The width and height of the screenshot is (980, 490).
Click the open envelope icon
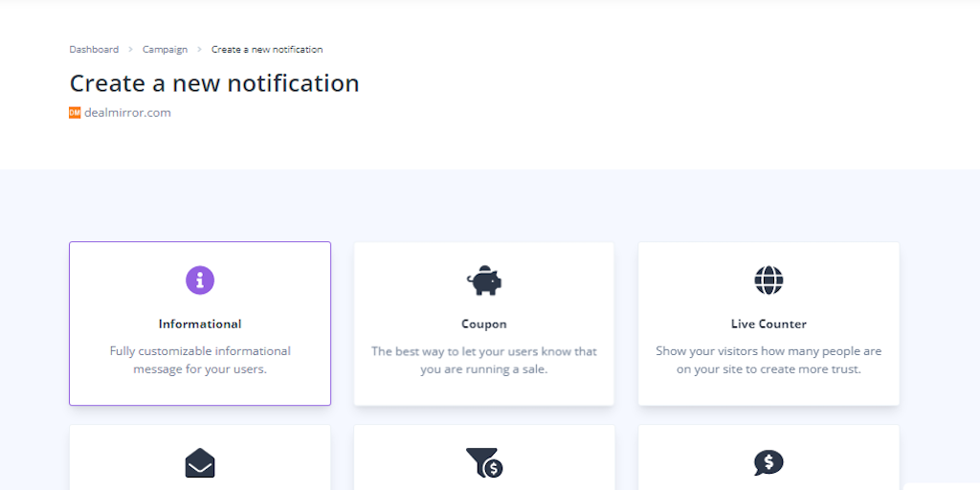tap(200, 463)
